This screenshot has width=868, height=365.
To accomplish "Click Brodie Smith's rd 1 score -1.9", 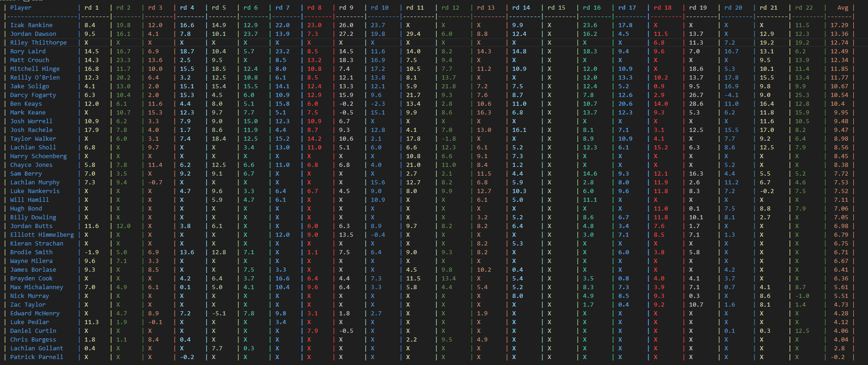I will (91, 252).
